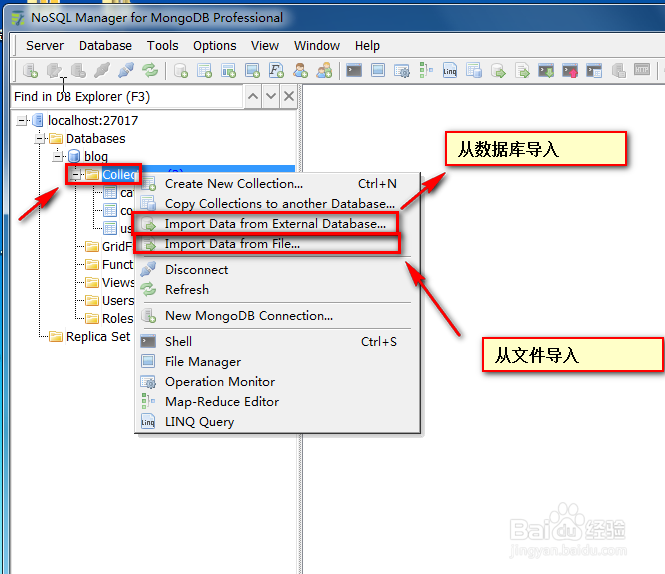
Task: Collapse the Databases folder node
Action: [x=40, y=139]
